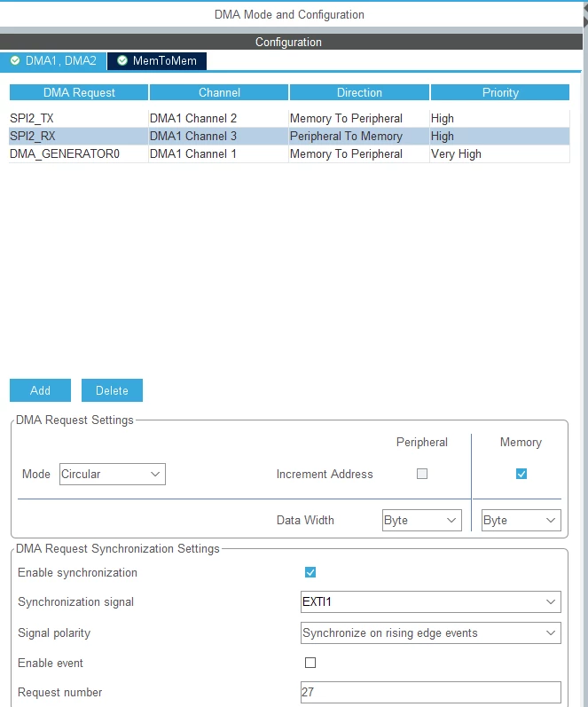
Task: Click the DMA1 Channel 3 cell
Action: [219, 137]
